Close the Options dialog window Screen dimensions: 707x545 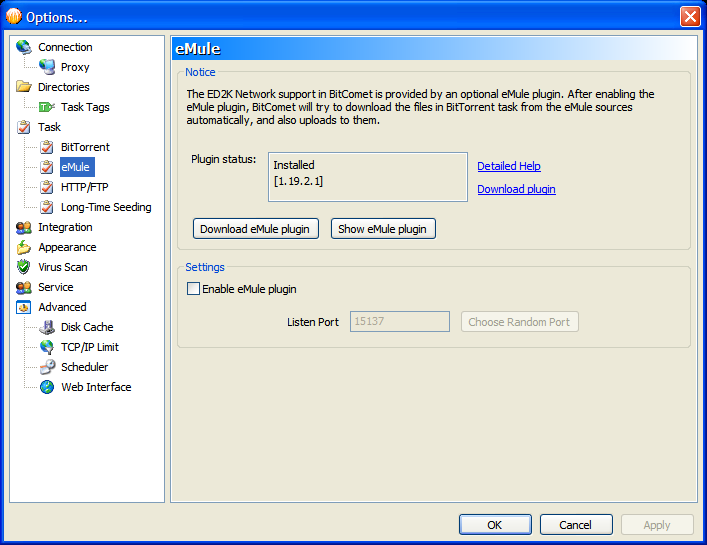[x=690, y=17]
